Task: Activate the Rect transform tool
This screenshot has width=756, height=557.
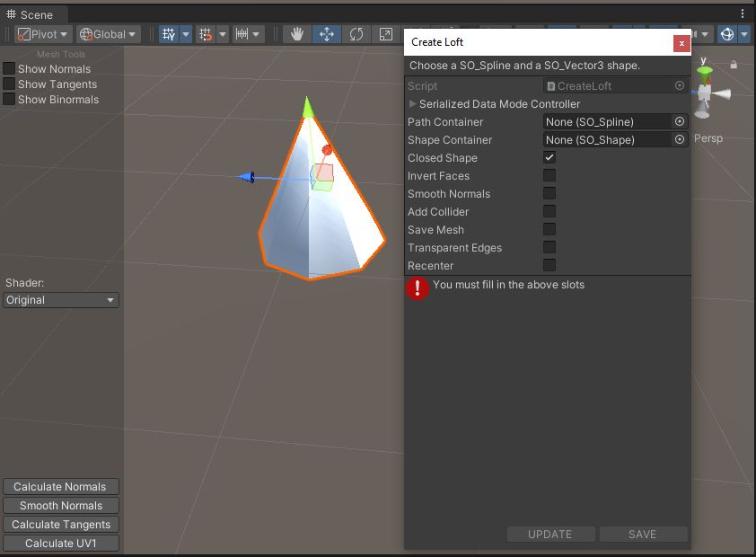Action: [x=384, y=33]
